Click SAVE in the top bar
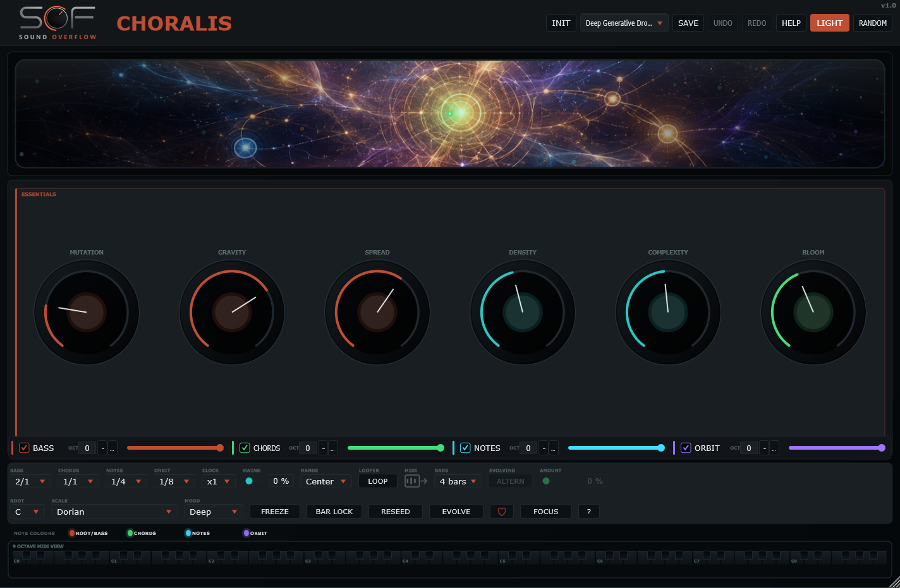Viewport: 900px width, 588px height. (688, 23)
